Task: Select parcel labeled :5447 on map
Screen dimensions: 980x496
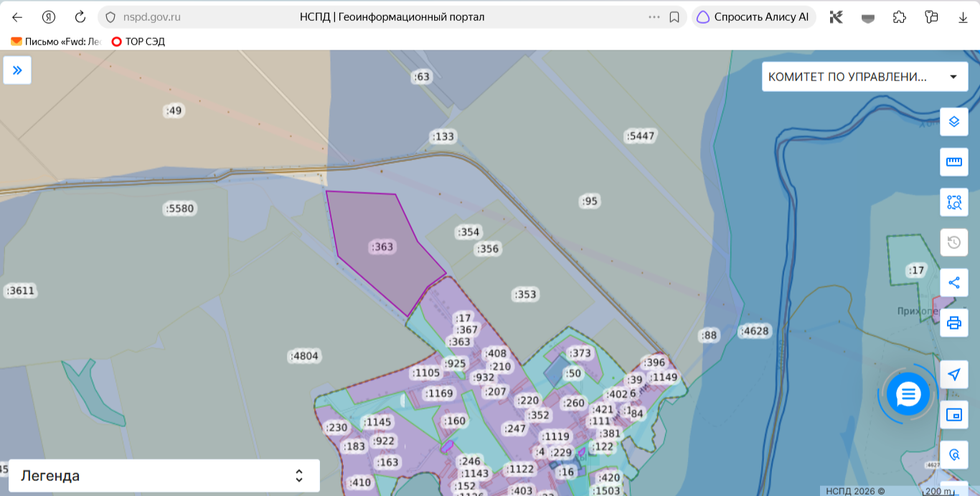Action: [x=641, y=136]
